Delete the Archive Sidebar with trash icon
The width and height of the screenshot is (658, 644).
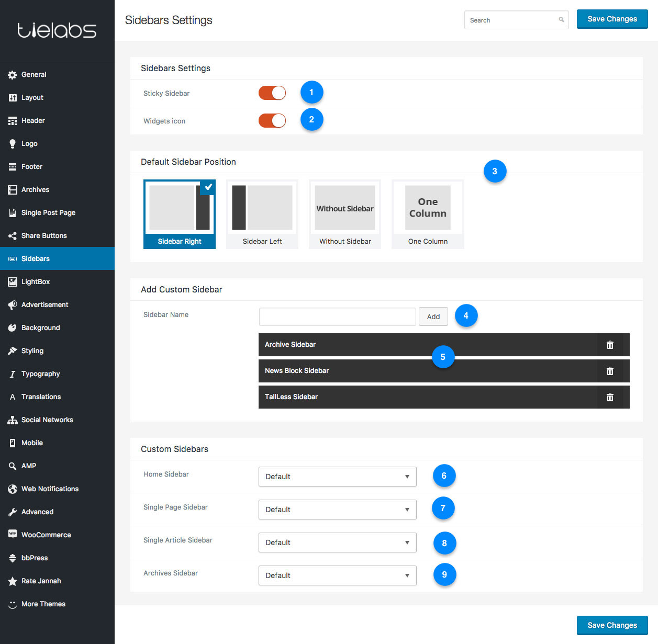[x=610, y=345]
